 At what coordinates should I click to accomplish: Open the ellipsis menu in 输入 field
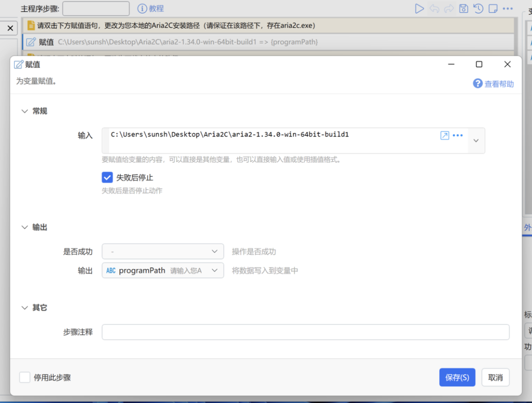(458, 135)
